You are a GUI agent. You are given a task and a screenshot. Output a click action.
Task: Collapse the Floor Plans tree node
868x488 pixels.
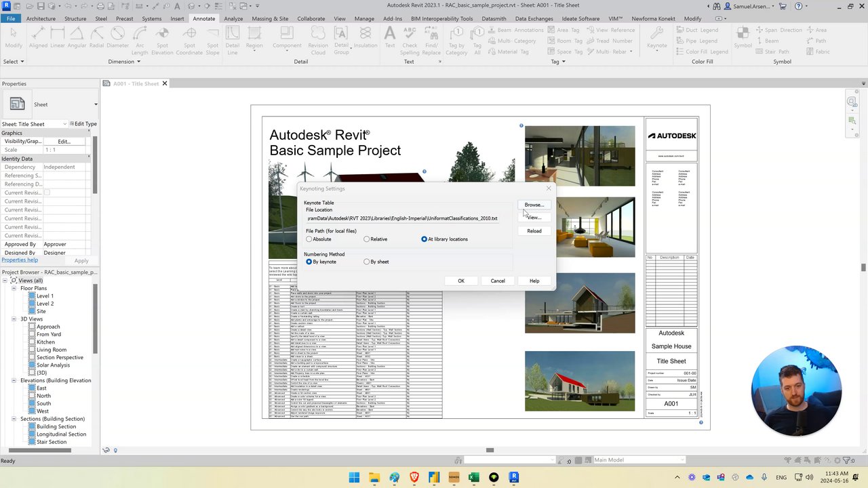pyautogui.click(x=14, y=288)
